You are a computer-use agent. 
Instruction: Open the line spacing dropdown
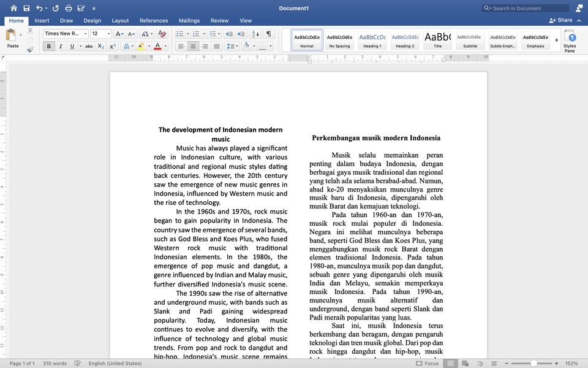tap(232, 46)
